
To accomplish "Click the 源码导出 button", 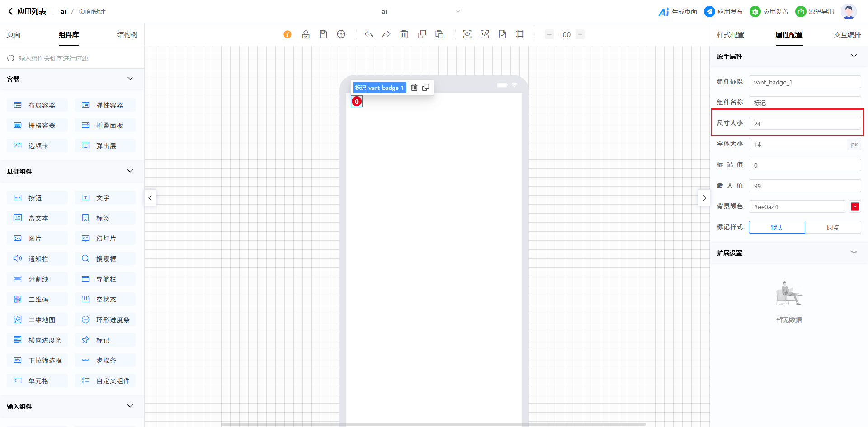I will pos(815,12).
